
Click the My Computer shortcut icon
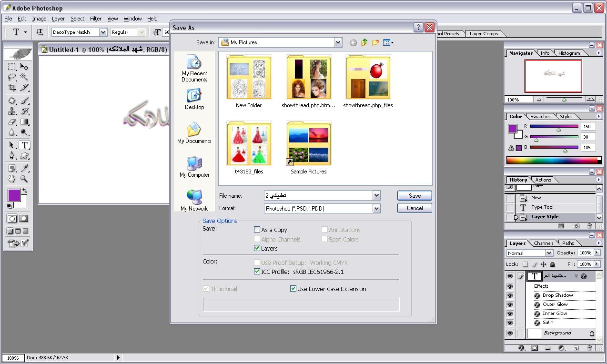[x=194, y=164]
